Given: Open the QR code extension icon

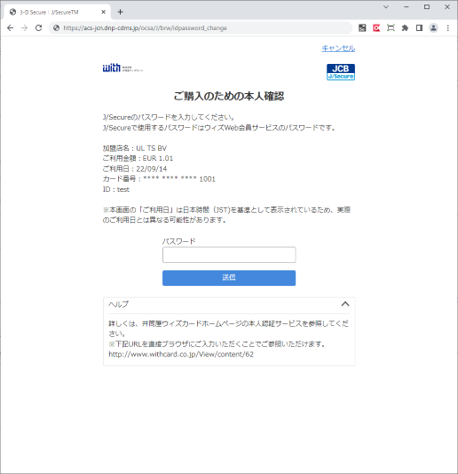Looking at the screenshot, I should pos(362,28).
